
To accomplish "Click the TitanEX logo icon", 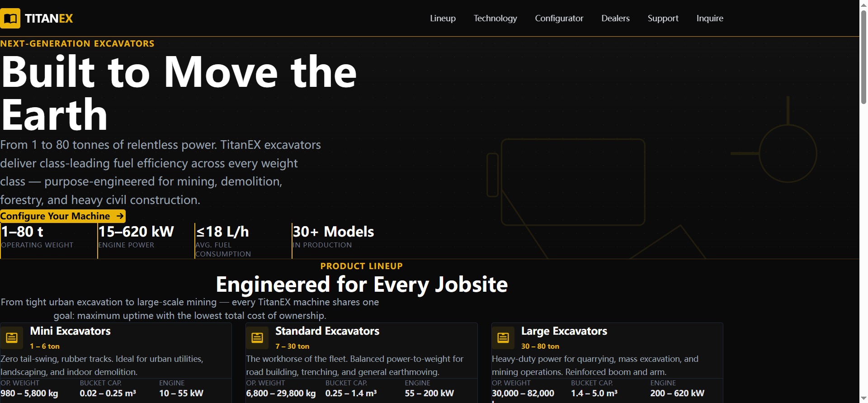I will click(10, 19).
